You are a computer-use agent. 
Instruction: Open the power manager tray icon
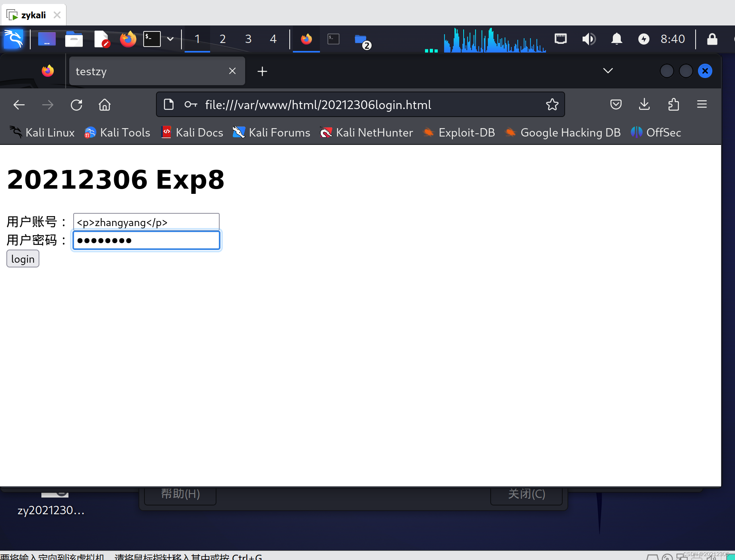643,39
